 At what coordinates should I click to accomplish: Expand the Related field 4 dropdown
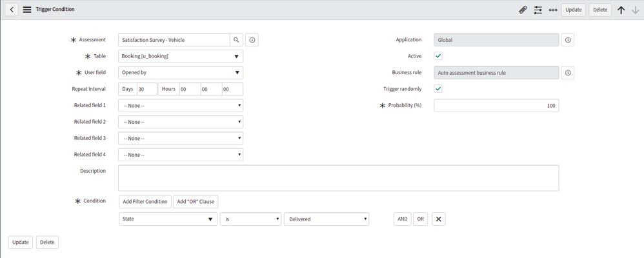pos(180,155)
